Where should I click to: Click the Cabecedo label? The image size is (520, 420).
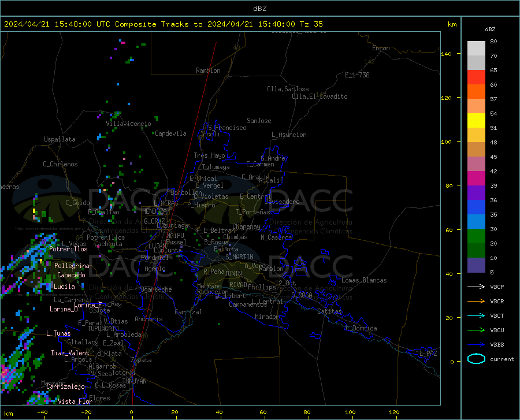pyautogui.click(x=71, y=275)
